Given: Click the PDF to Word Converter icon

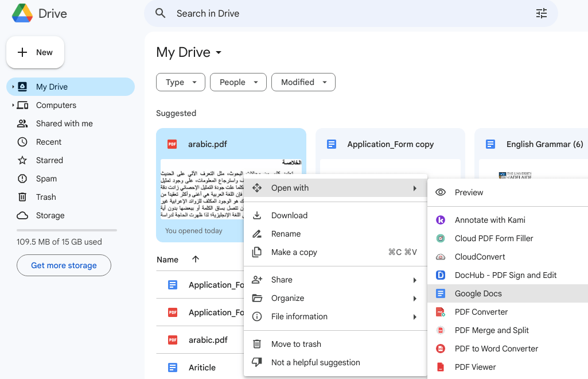Looking at the screenshot, I should tap(441, 349).
